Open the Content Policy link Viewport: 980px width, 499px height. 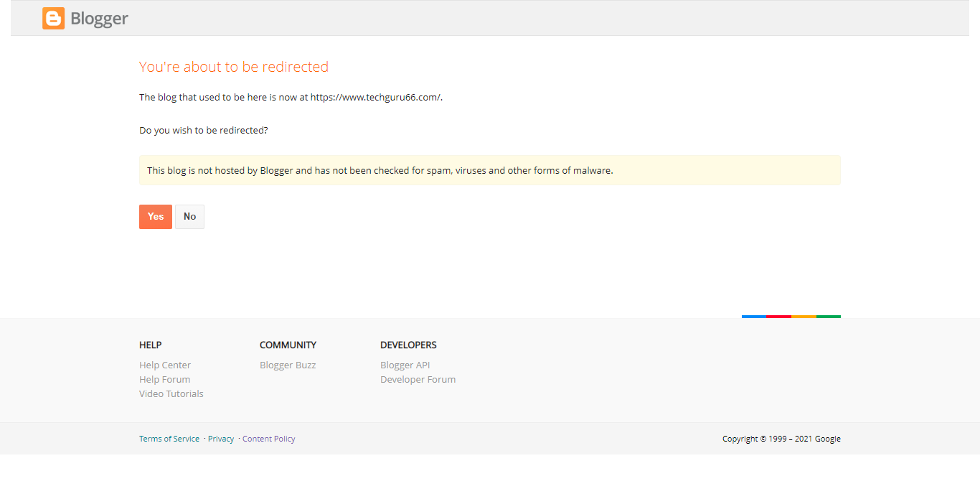tap(269, 439)
